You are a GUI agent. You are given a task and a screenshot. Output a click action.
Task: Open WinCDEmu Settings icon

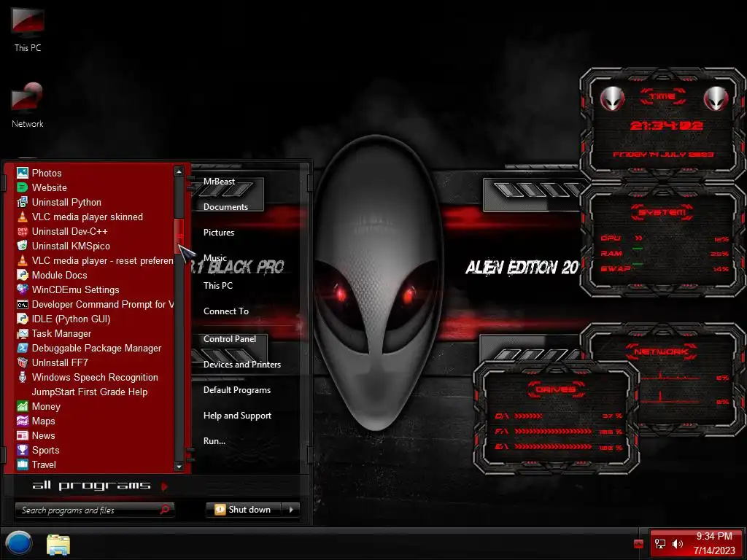coord(23,289)
